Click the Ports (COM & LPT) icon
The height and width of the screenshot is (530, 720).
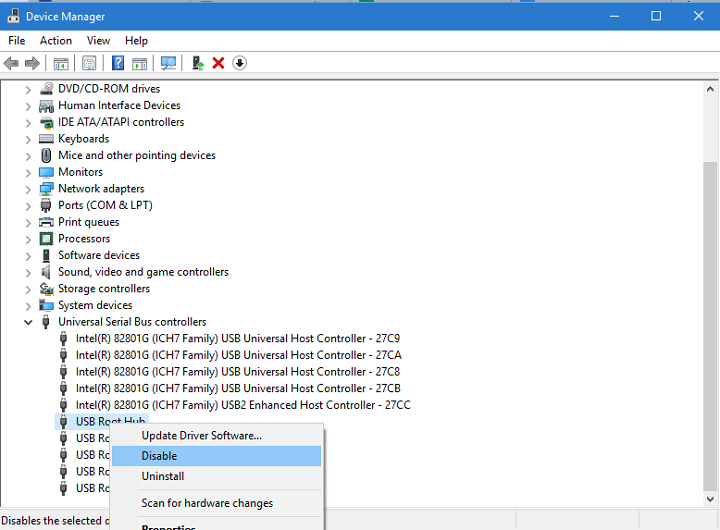pyautogui.click(x=46, y=205)
